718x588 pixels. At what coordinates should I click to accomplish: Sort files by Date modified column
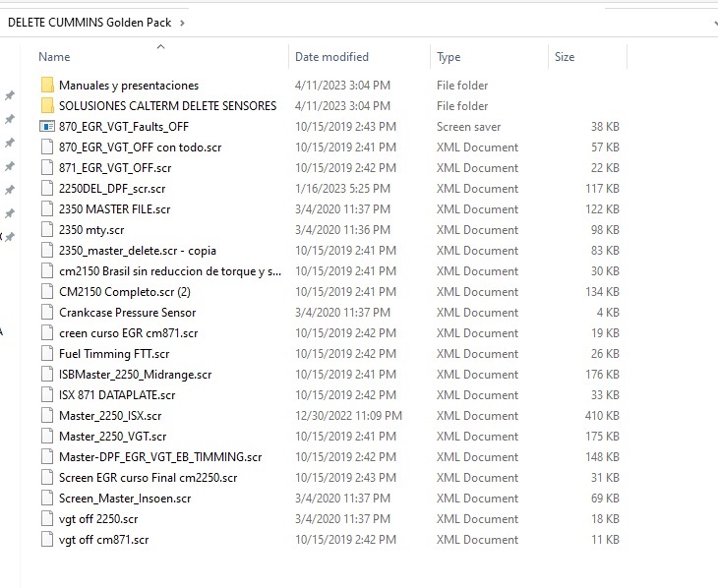tap(331, 57)
